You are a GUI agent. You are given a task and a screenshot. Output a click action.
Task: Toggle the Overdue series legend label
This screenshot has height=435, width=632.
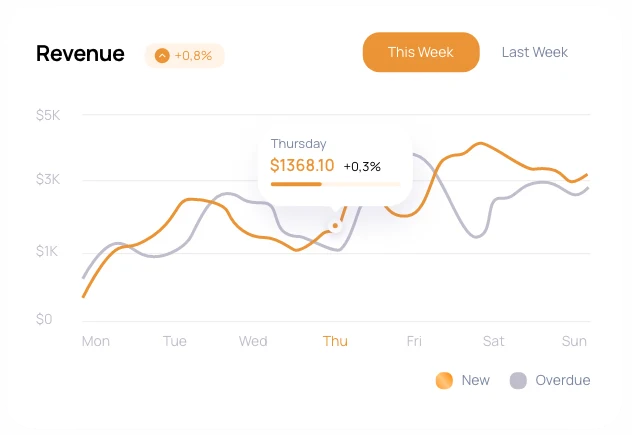(562, 380)
